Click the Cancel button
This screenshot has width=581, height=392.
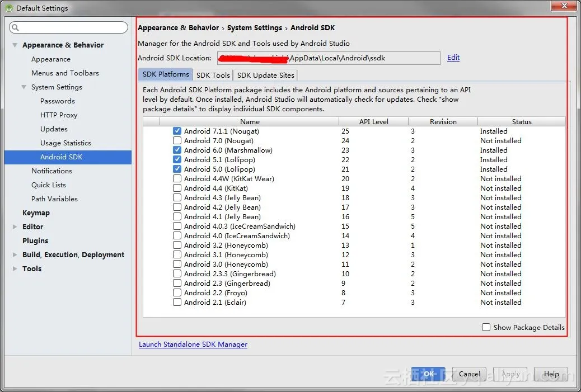coord(469,374)
